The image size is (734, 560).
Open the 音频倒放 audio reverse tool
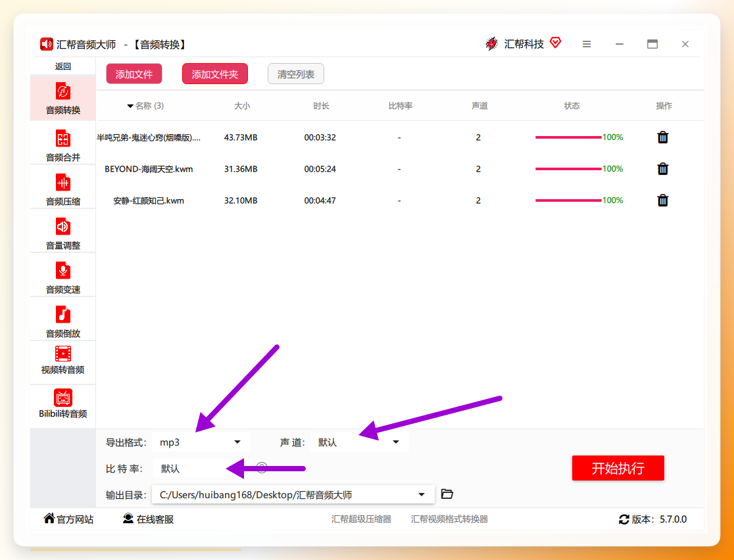(x=62, y=321)
